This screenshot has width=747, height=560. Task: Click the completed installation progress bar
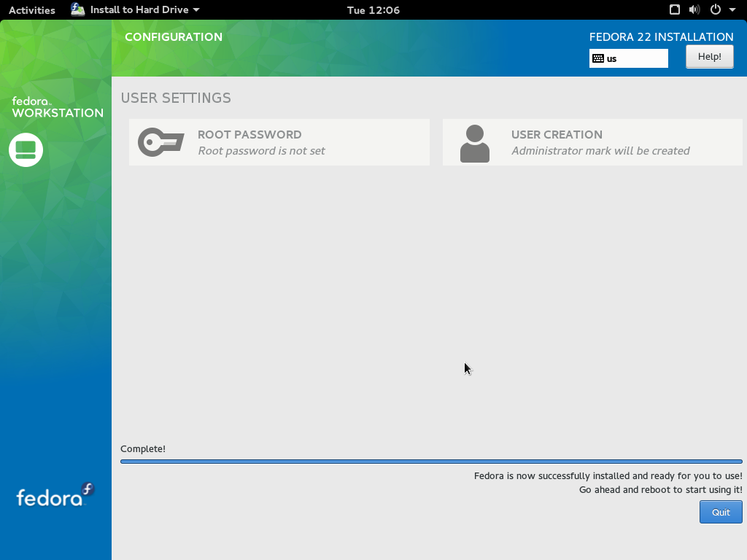430,462
